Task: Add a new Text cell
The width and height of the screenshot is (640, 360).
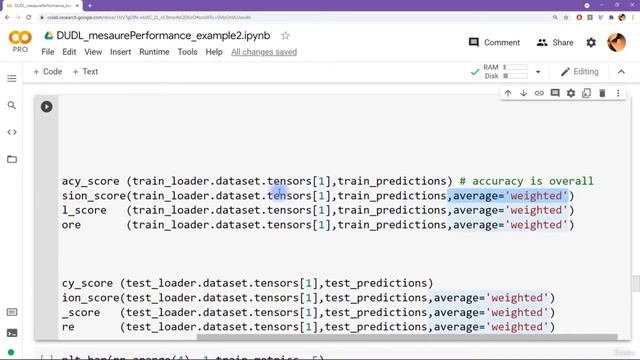Action: point(85,71)
